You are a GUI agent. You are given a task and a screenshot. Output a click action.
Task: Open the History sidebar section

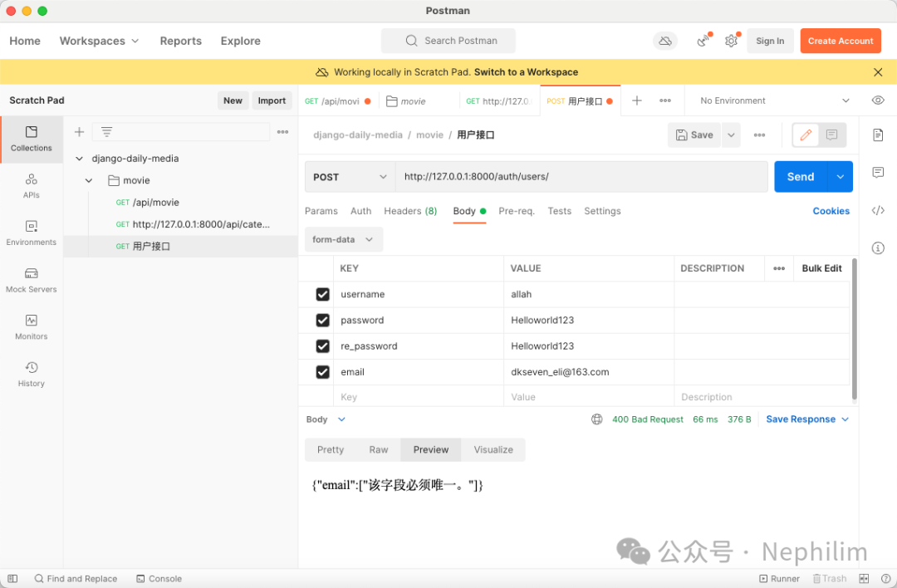pyautogui.click(x=32, y=374)
